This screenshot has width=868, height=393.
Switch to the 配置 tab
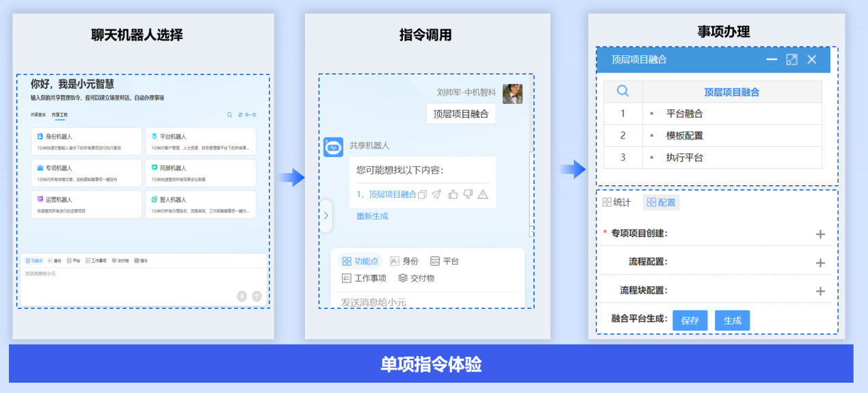point(661,202)
